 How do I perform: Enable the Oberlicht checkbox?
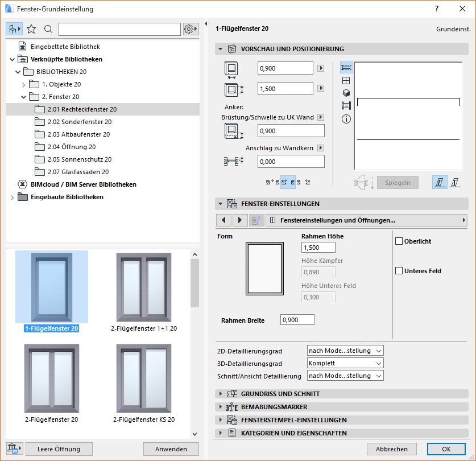[x=398, y=241]
